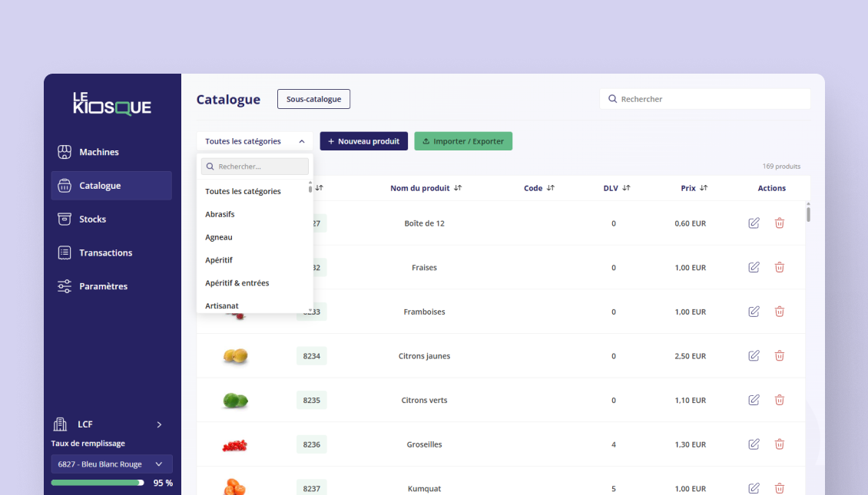Delete the Framboises product

click(x=780, y=312)
